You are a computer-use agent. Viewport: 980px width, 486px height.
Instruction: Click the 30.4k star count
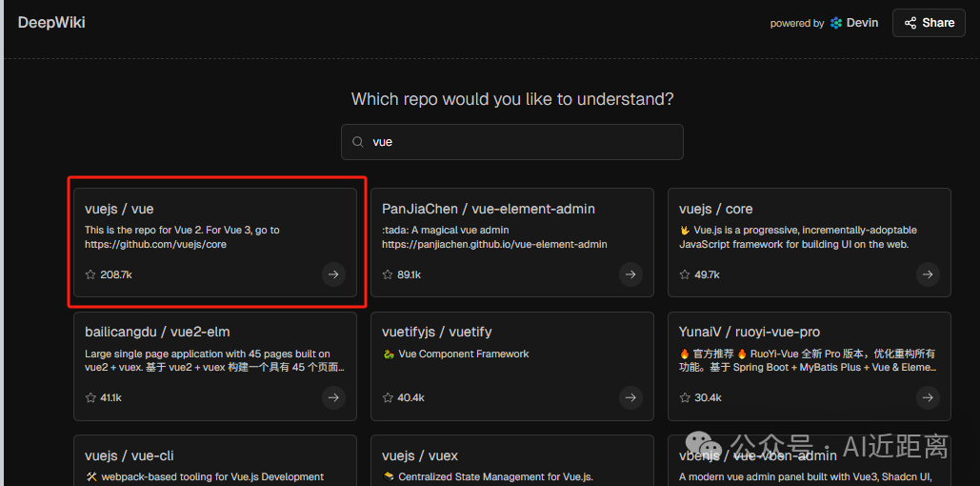[x=708, y=397]
